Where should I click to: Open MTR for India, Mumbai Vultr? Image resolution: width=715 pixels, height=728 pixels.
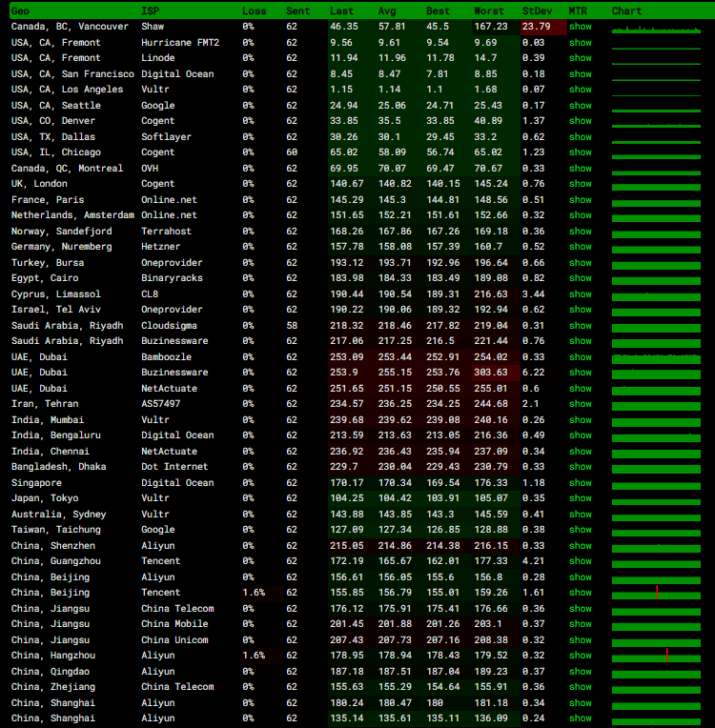click(581, 419)
